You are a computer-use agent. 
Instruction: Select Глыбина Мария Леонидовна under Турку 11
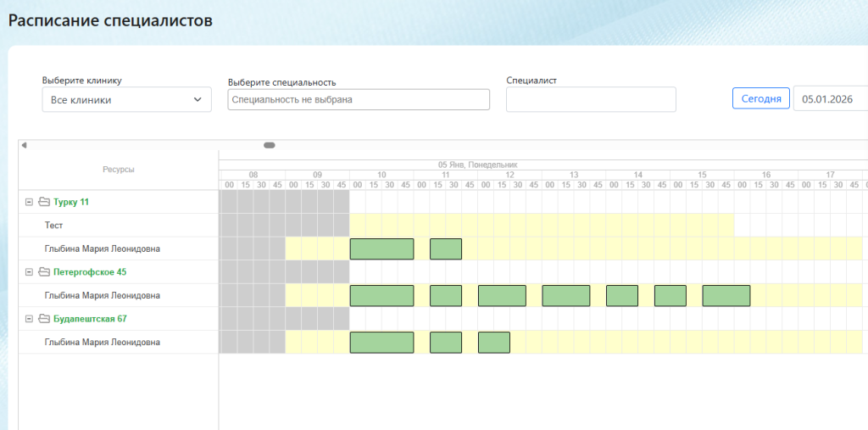[x=102, y=249]
